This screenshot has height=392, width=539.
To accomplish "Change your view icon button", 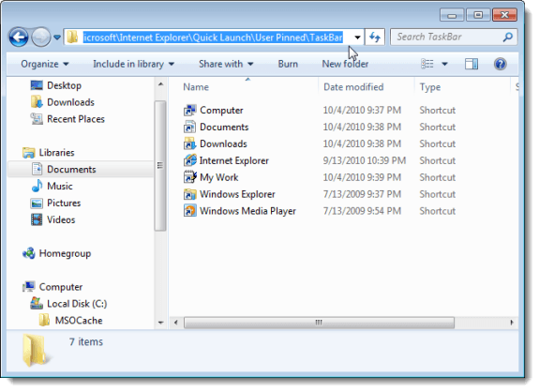I will [x=427, y=64].
